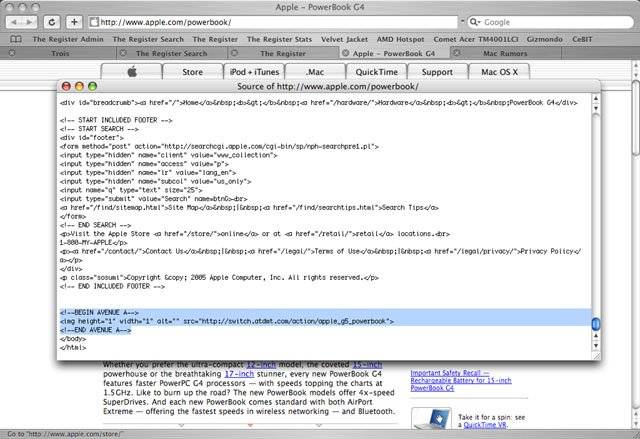Click the Copyright 2005 Apple Computer line
This screenshot has width=640, height=439.
pos(219,277)
